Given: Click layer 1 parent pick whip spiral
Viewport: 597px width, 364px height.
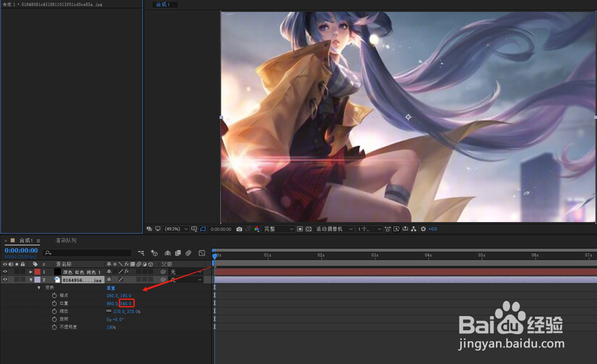Looking at the screenshot, I should point(163,272).
